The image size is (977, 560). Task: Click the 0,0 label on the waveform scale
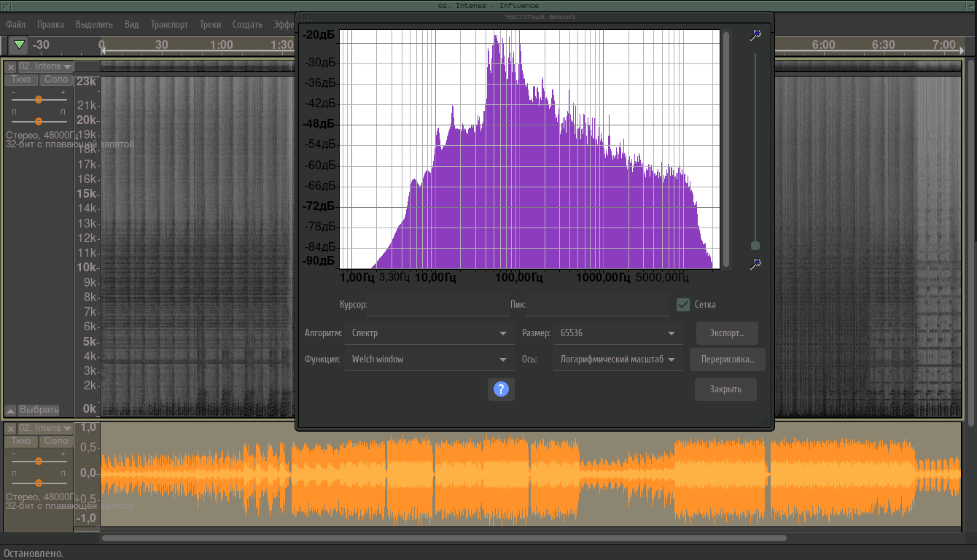pyautogui.click(x=88, y=473)
